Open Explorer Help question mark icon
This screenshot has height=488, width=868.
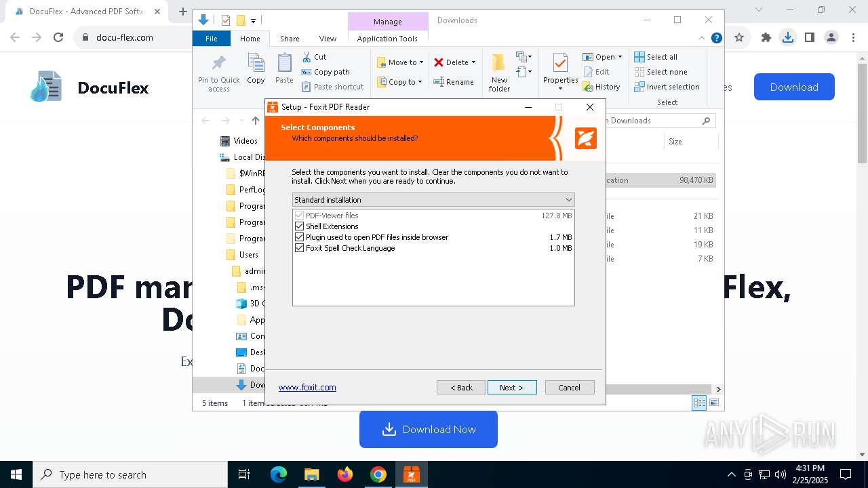[x=716, y=39]
